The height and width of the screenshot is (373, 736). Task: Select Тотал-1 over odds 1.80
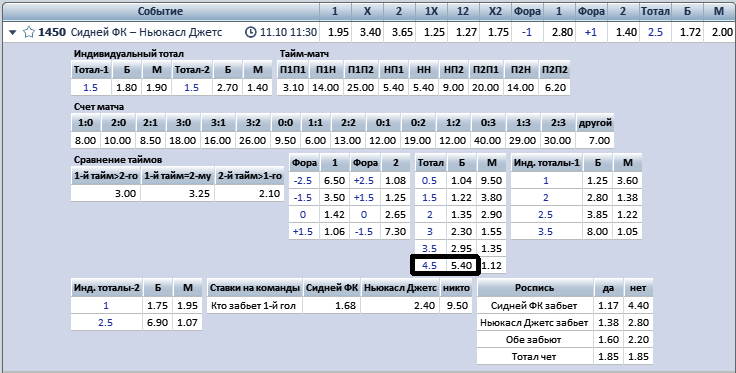[127, 87]
